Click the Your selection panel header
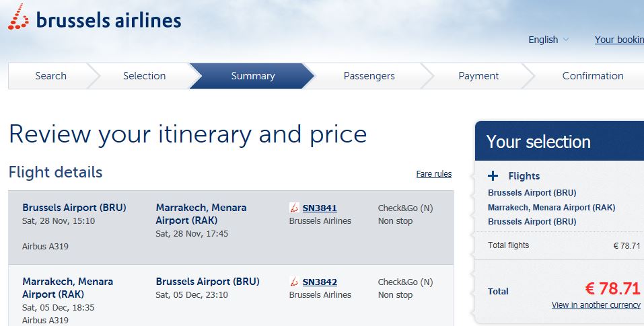The image size is (644, 326). point(559,141)
